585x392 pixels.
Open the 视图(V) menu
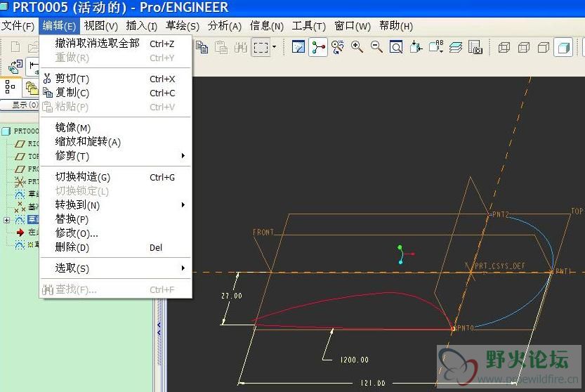click(x=100, y=26)
